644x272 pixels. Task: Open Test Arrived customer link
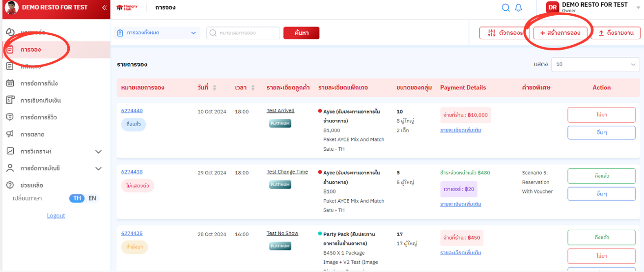(280, 110)
